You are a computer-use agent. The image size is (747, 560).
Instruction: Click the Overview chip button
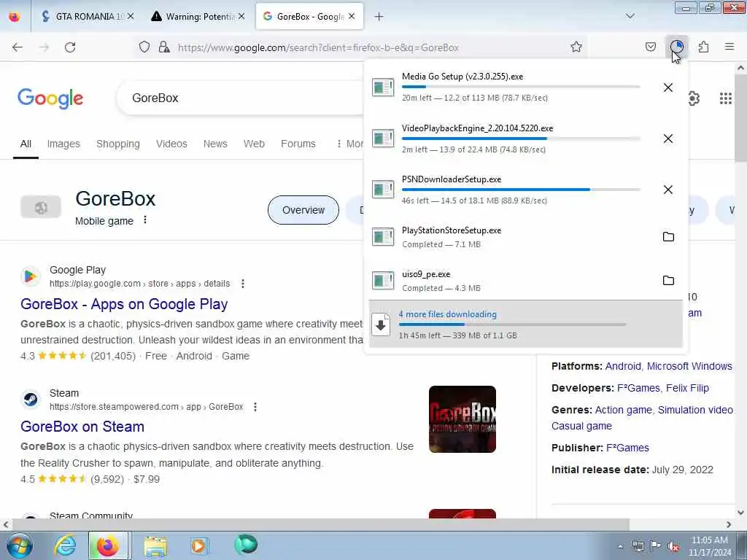303,210
